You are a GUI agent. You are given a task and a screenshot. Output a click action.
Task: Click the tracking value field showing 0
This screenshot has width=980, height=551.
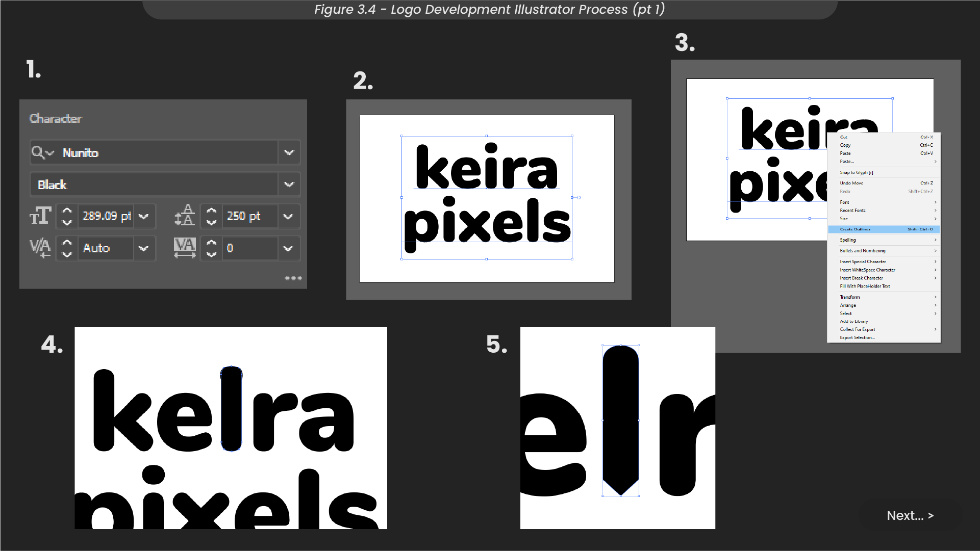click(250, 248)
